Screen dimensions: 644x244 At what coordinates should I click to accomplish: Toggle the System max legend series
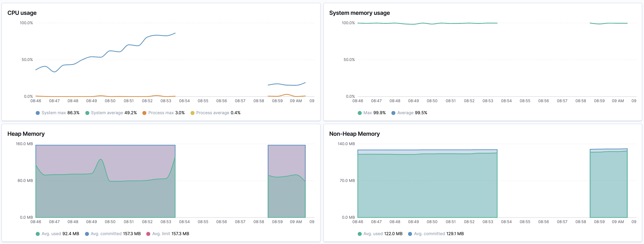pyautogui.click(x=58, y=113)
